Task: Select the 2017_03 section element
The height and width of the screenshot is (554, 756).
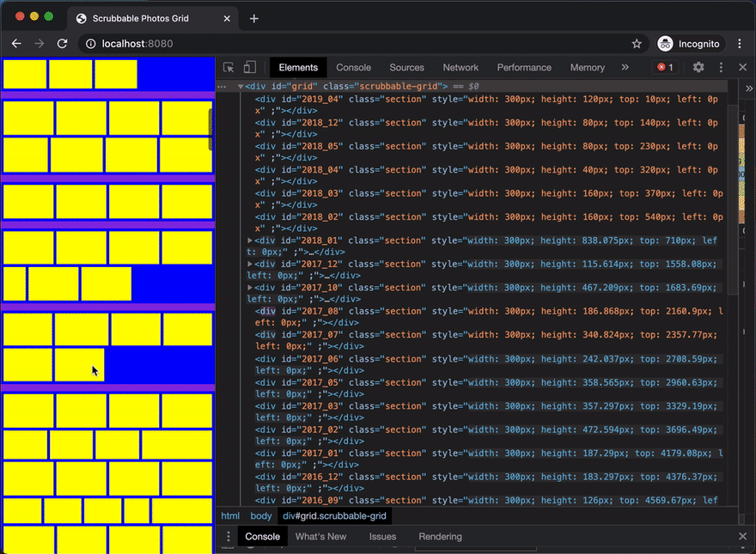Action: point(486,411)
